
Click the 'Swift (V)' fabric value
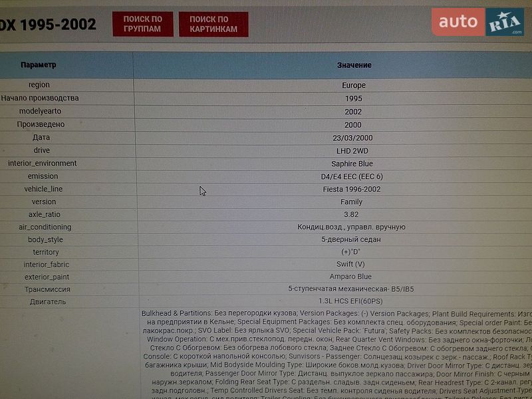[x=350, y=264]
